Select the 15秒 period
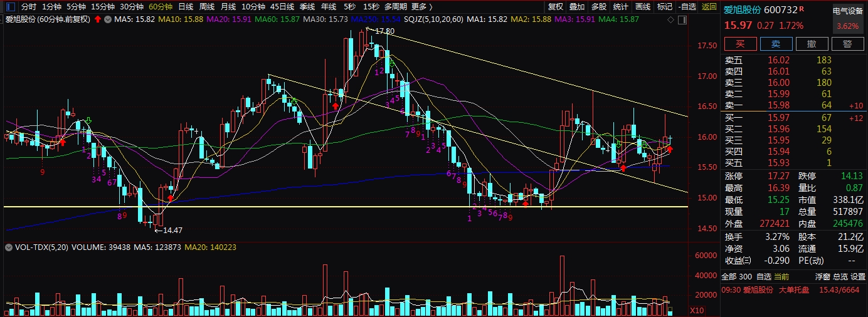The width and height of the screenshot is (868, 317). 371,6
